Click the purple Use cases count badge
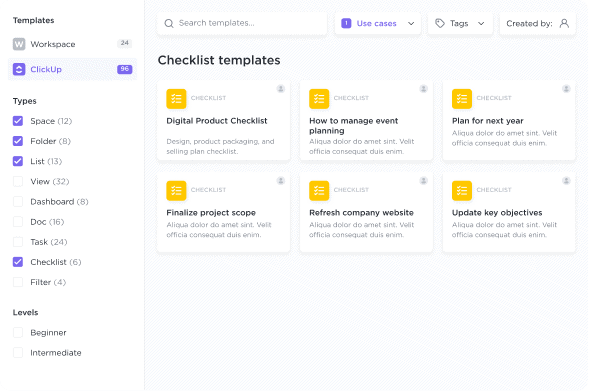589x391 pixels. pyautogui.click(x=346, y=23)
